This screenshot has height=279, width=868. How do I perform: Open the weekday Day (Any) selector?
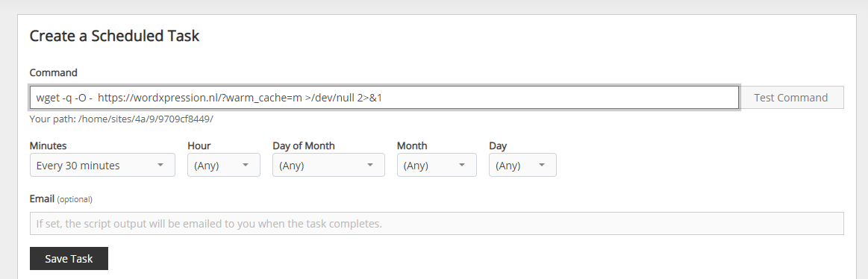click(x=522, y=165)
